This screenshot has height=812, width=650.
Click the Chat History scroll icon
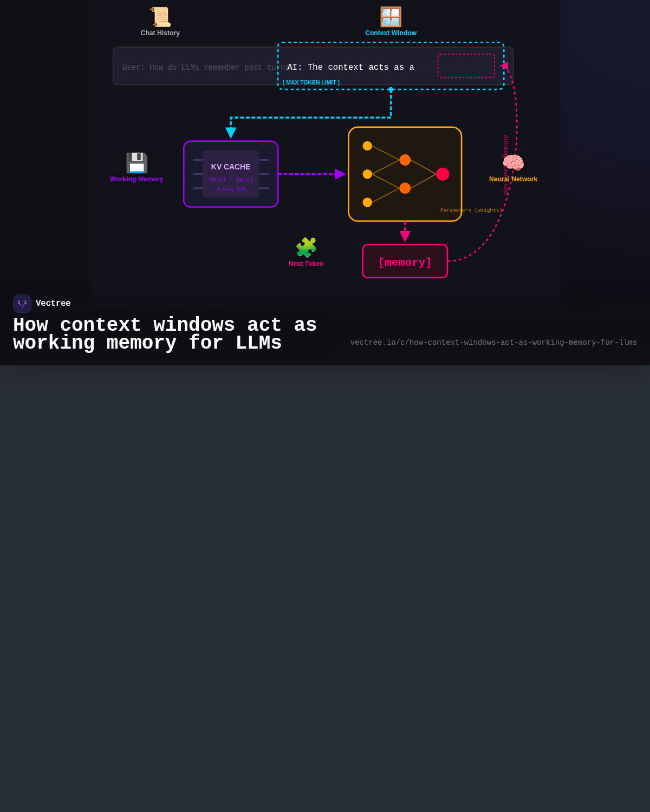coord(160,16)
